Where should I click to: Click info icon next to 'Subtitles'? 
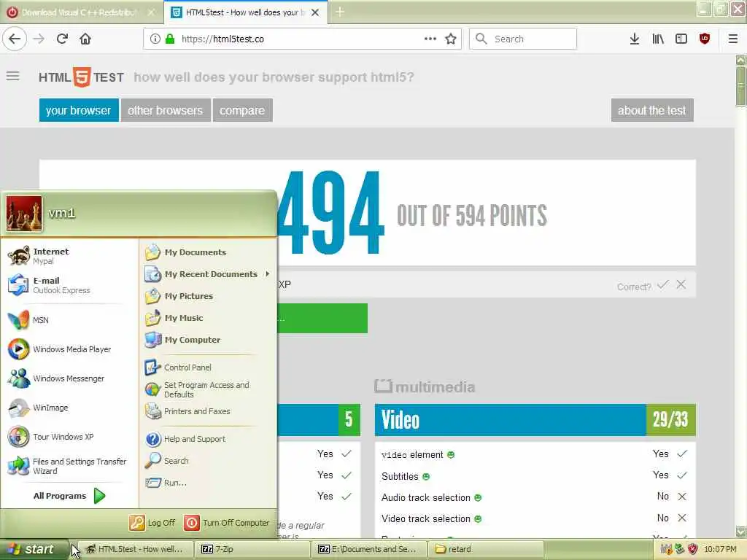coord(426,476)
